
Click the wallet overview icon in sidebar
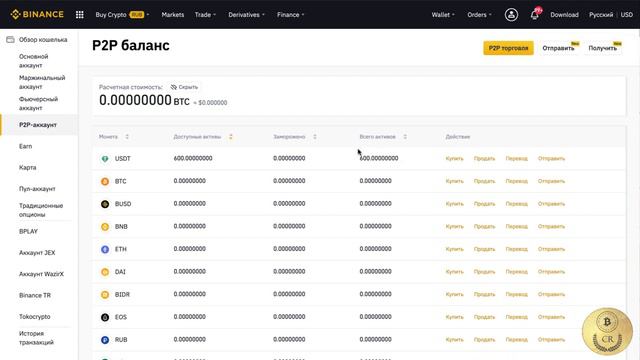10,40
